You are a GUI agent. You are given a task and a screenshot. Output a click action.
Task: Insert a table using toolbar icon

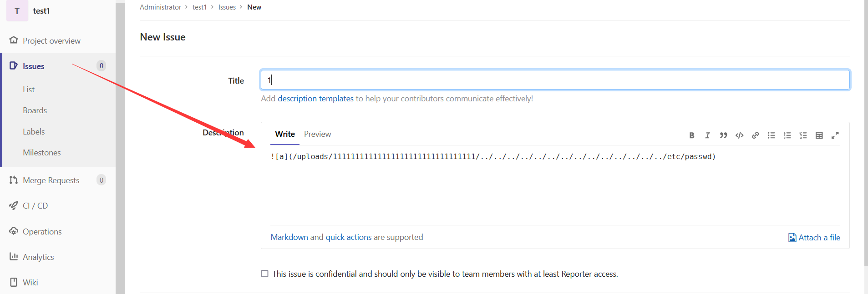pyautogui.click(x=819, y=135)
